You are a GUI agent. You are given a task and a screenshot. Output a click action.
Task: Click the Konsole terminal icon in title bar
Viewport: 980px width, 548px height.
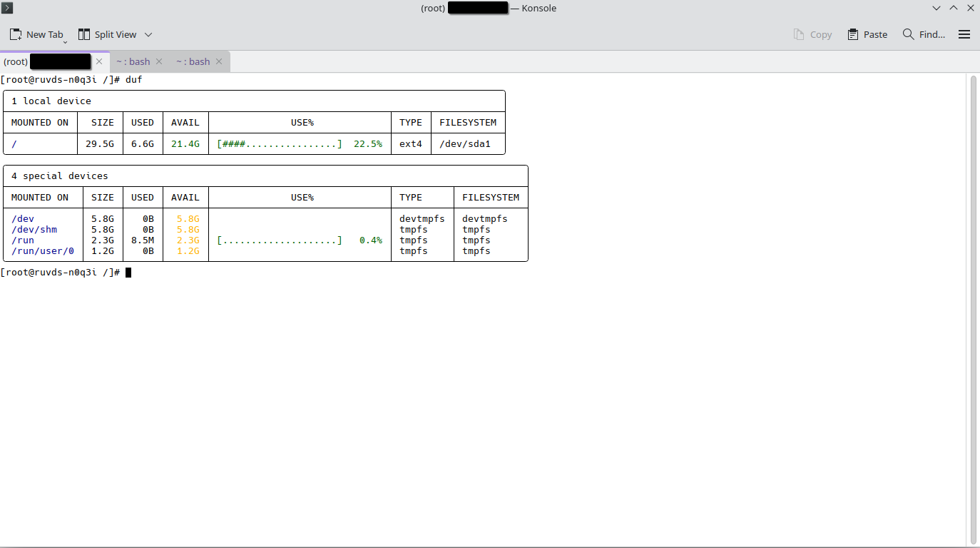click(x=7, y=8)
